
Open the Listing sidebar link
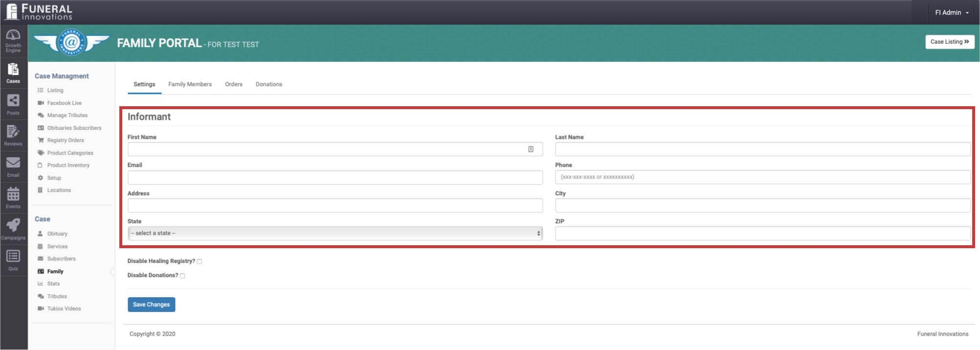point(55,91)
